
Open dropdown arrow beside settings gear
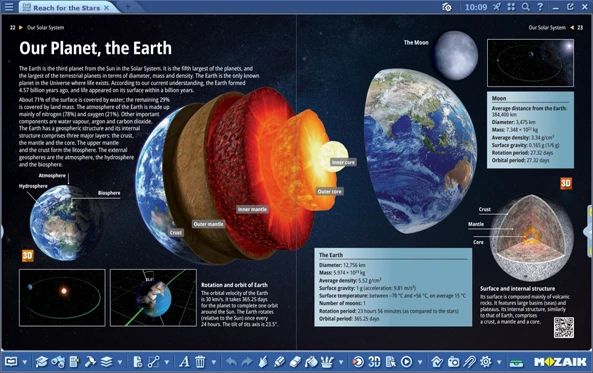(x=499, y=362)
